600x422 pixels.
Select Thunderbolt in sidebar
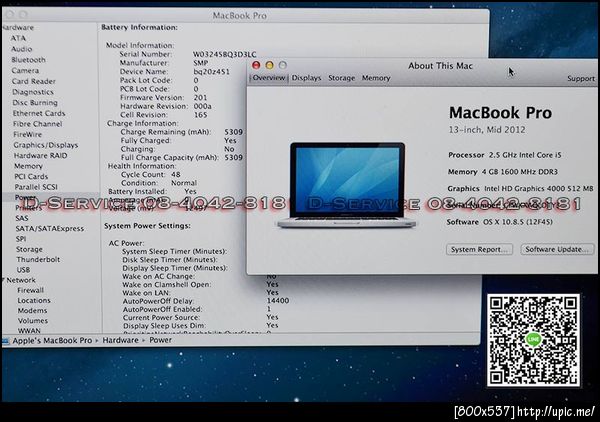pos(38,259)
